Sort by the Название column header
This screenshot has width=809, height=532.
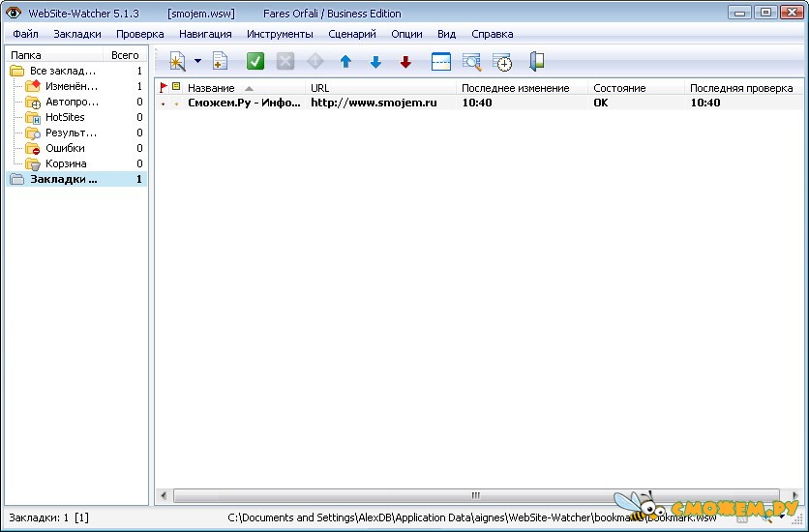point(244,88)
